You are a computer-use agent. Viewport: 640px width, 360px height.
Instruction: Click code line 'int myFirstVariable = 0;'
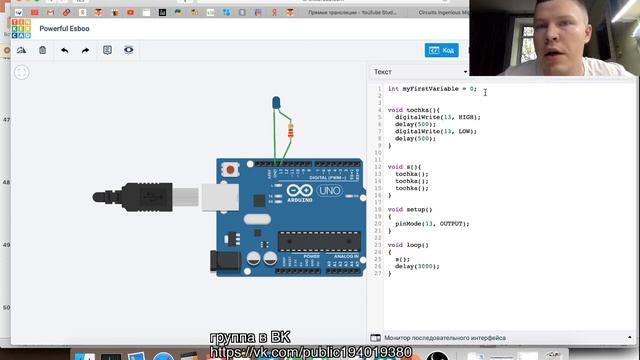pos(432,89)
